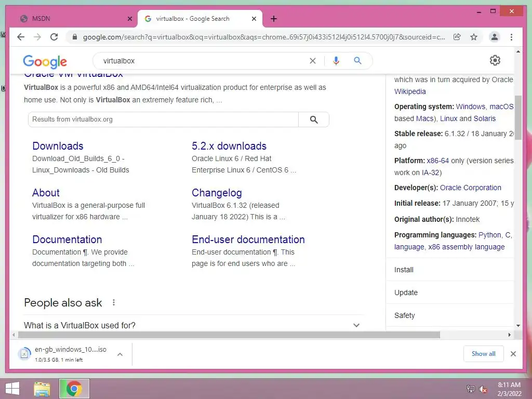The image size is (532, 399).
Task: Search within virtualbox.org results button
Action: [x=314, y=119]
